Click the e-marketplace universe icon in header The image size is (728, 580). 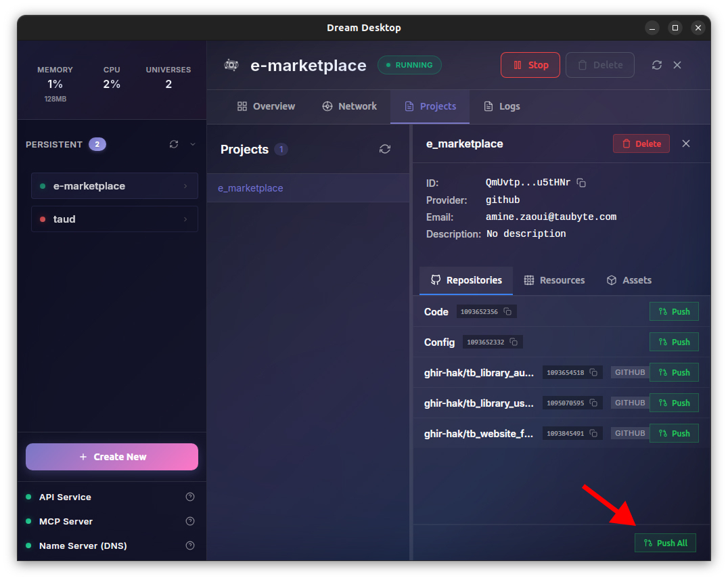coord(231,65)
